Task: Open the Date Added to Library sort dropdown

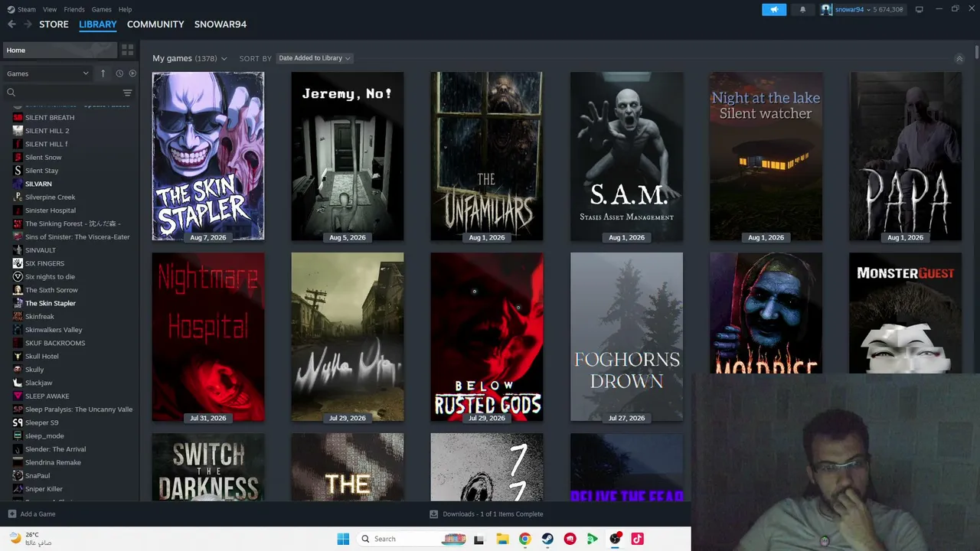Action: click(315, 58)
